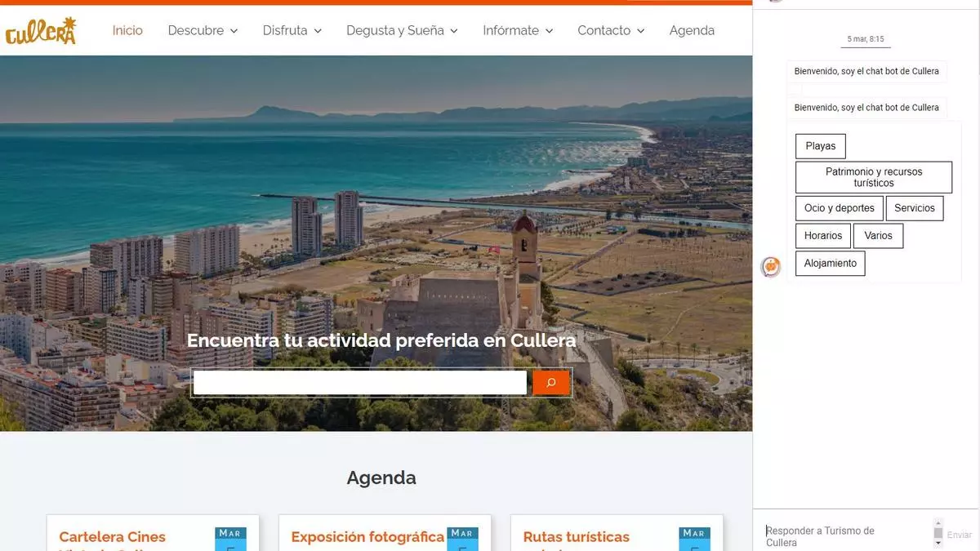Expand the Descubre dropdown menu
The height and width of the screenshot is (551, 980).
point(203,30)
